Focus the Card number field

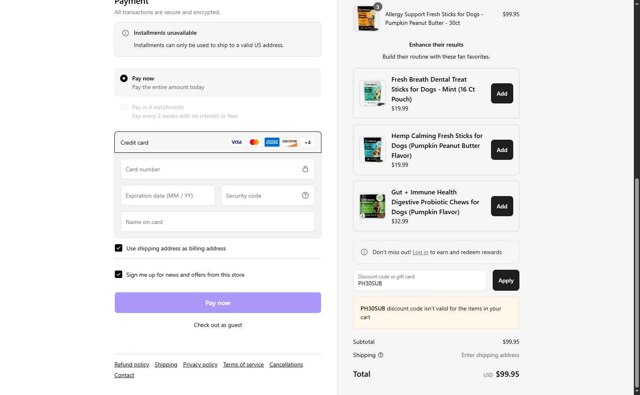click(218, 169)
